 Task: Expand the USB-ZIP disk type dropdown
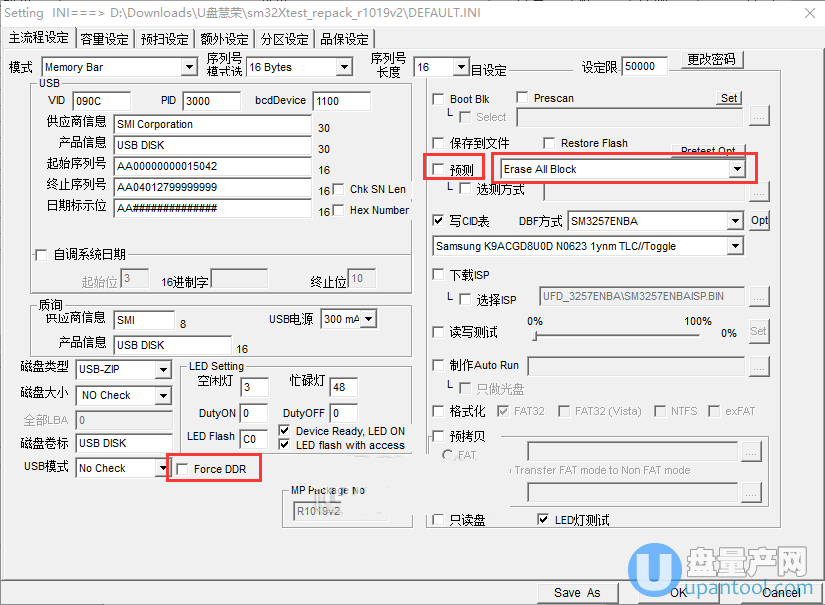click(163, 370)
